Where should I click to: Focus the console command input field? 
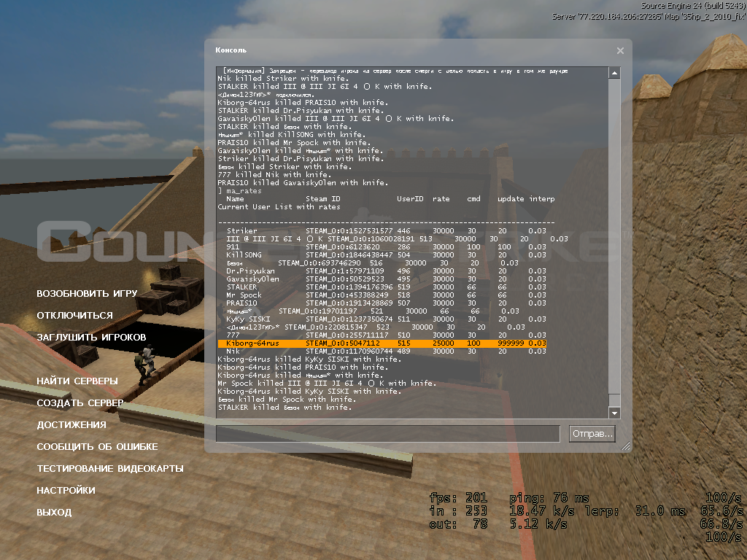pos(388,434)
